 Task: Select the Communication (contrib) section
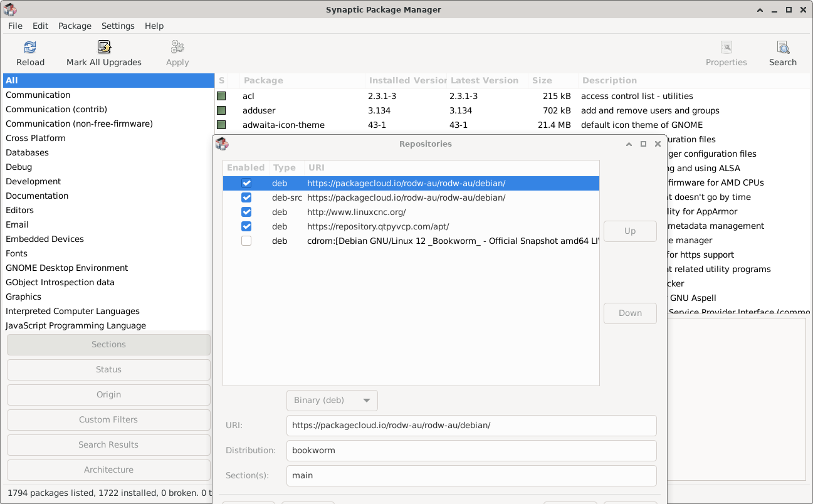pyautogui.click(x=108, y=109)
